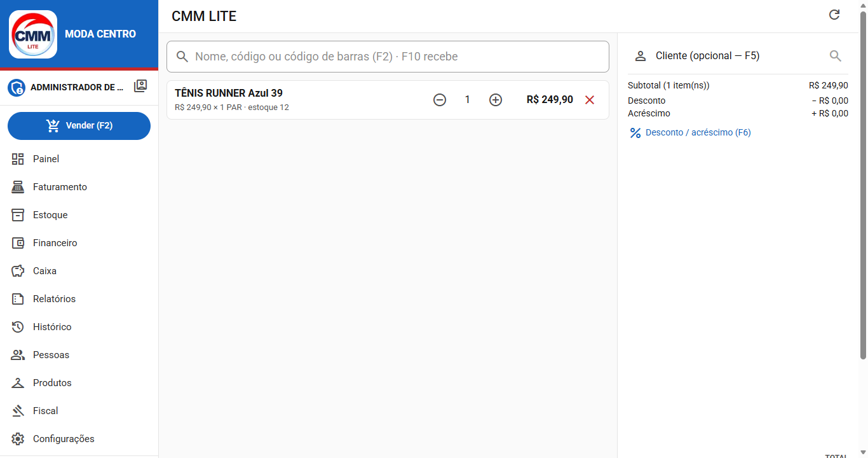868x458 pixels.
Task: Click the administrator shield avatar icon
Action: 17,88
